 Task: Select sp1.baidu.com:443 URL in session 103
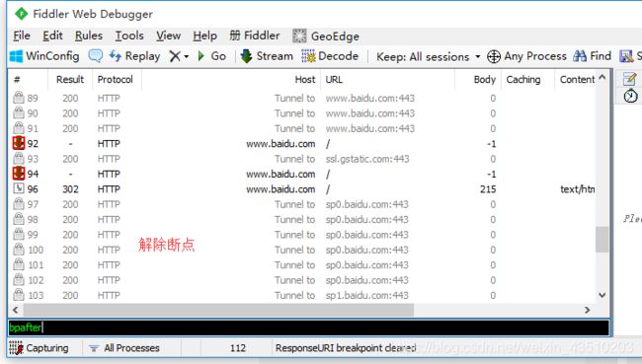[366, 295]
